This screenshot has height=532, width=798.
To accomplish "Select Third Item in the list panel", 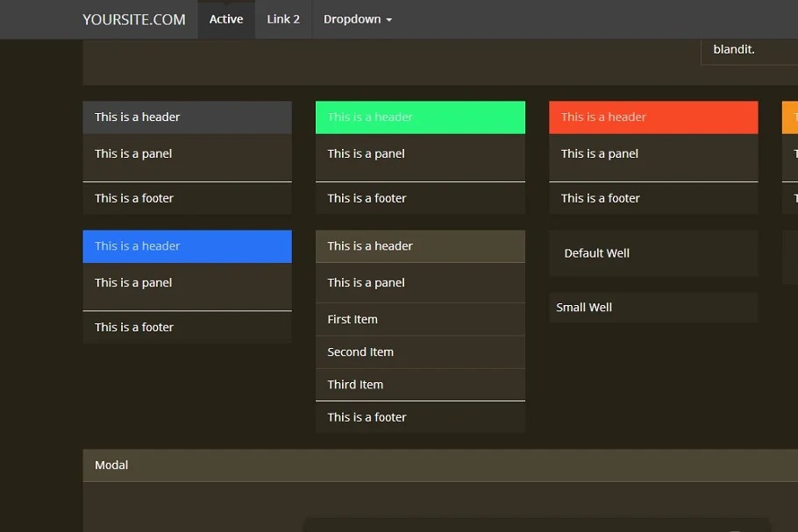I will coord(420,385).
